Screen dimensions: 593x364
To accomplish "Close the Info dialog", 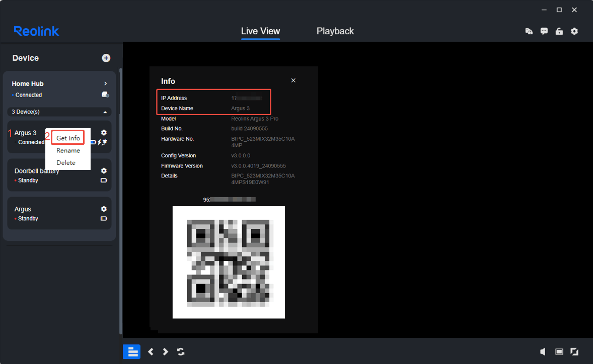I will click(293, 80).
